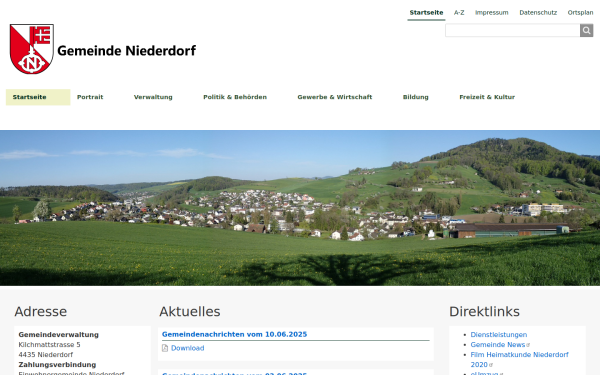This screenshot has height=375, width=600.
Task: Click the Gemeinde Niederdorf title text
Action: (x=127, y=51)
